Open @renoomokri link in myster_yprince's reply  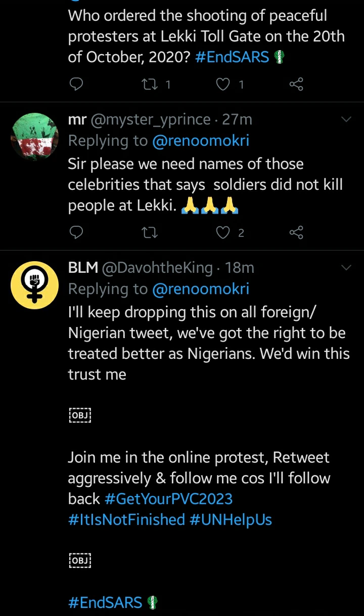[x=200, y=141]
